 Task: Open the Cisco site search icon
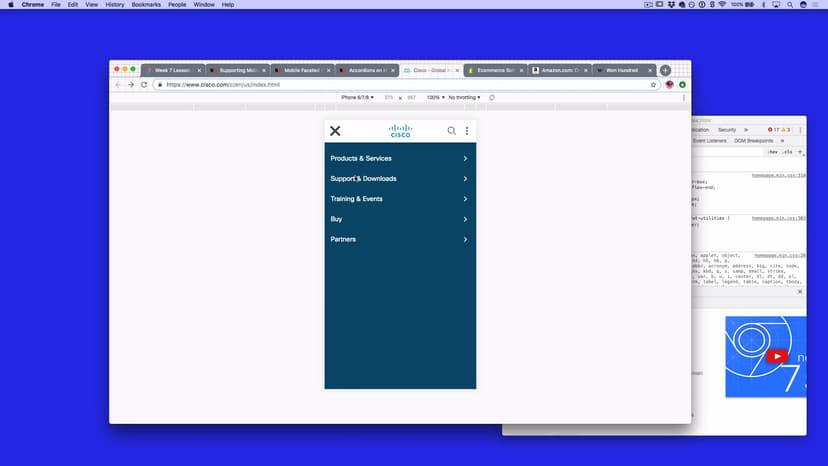(x=451, y=131)
